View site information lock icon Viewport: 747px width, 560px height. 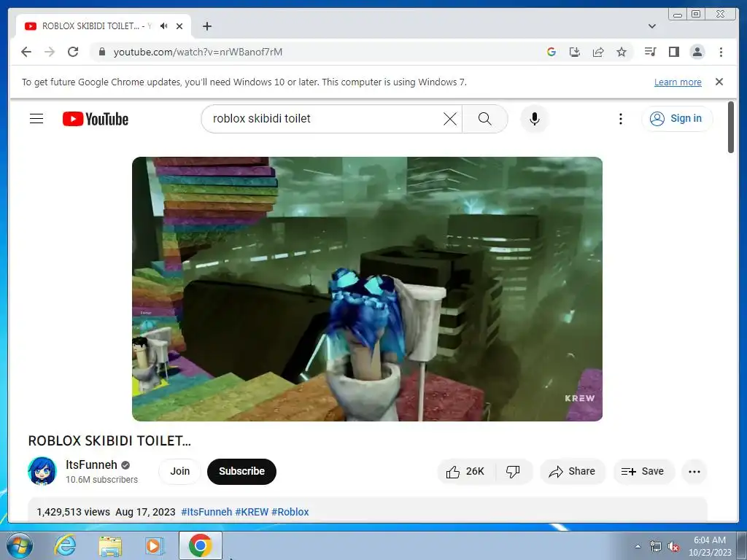coord(101,52)
